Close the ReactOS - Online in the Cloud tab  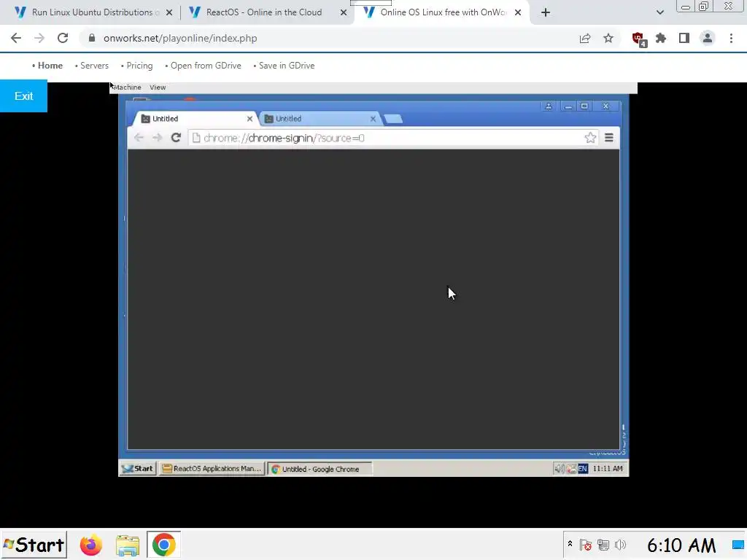point(344,12)
